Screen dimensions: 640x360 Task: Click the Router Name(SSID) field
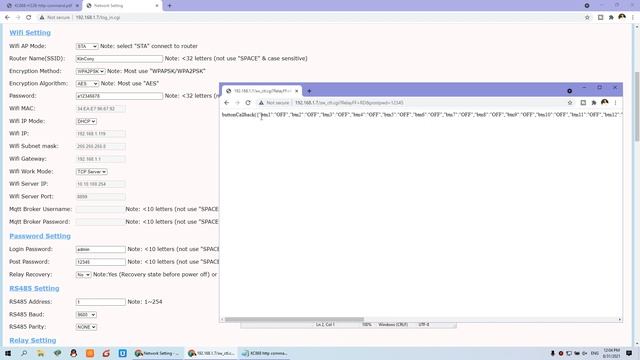[119, 59]
